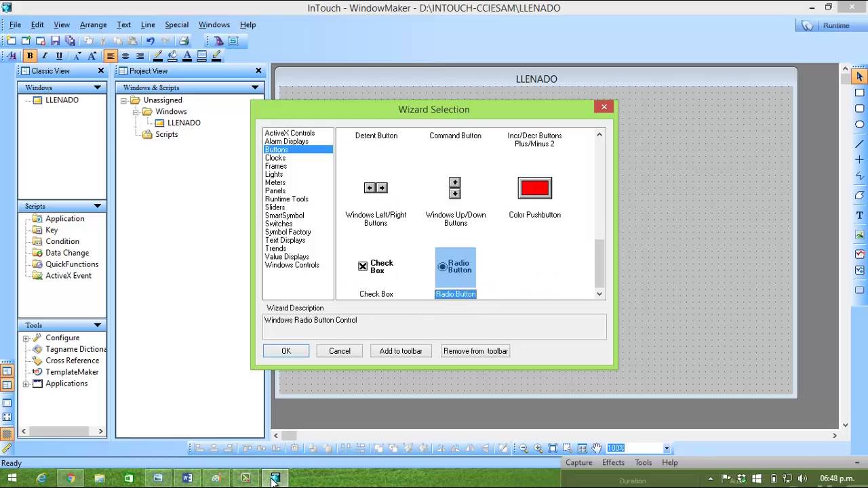
Task: Open the Special menu
Action: coord(176,24)
